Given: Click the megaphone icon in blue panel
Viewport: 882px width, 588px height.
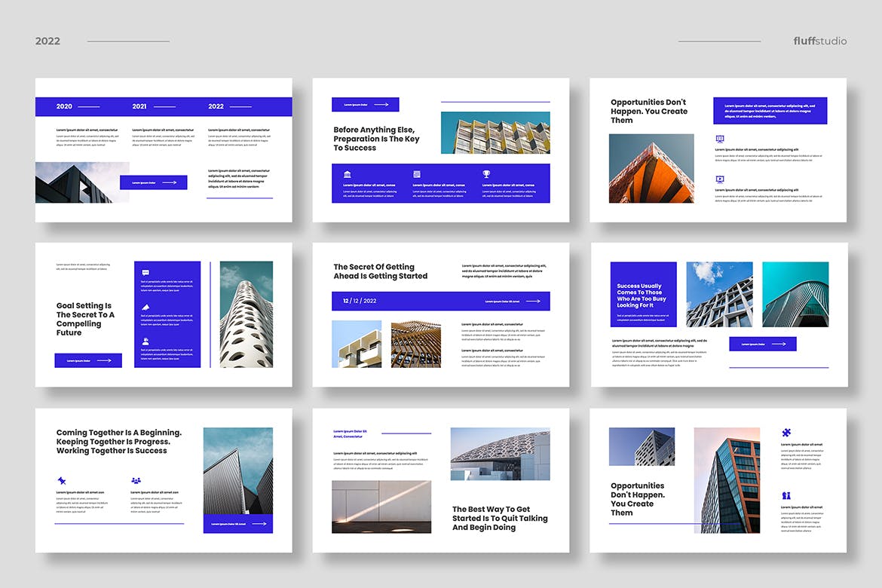Looking at the screenshot, I should (145, 307).
